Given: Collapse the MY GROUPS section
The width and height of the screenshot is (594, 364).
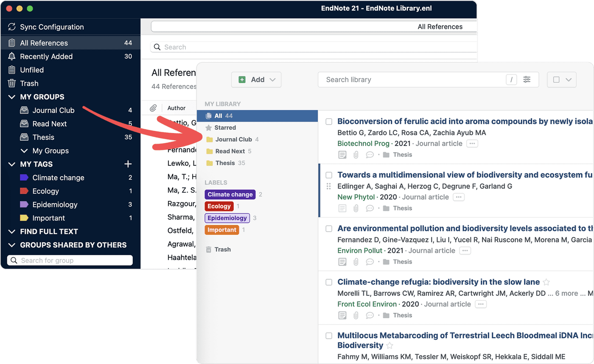Looking at the screenshot, I should 11,97.
